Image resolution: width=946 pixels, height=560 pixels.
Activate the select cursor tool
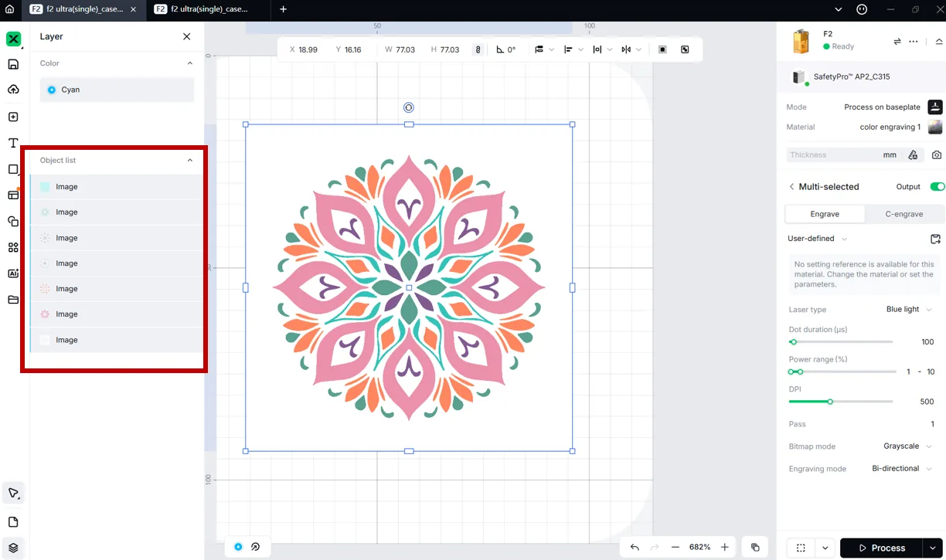pos(13,493)
